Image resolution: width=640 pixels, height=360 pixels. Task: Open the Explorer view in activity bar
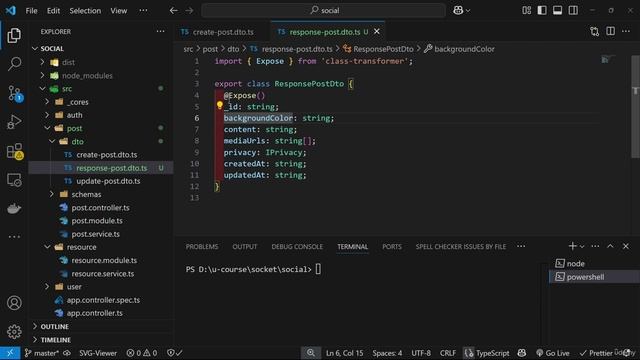coord(14,36)
